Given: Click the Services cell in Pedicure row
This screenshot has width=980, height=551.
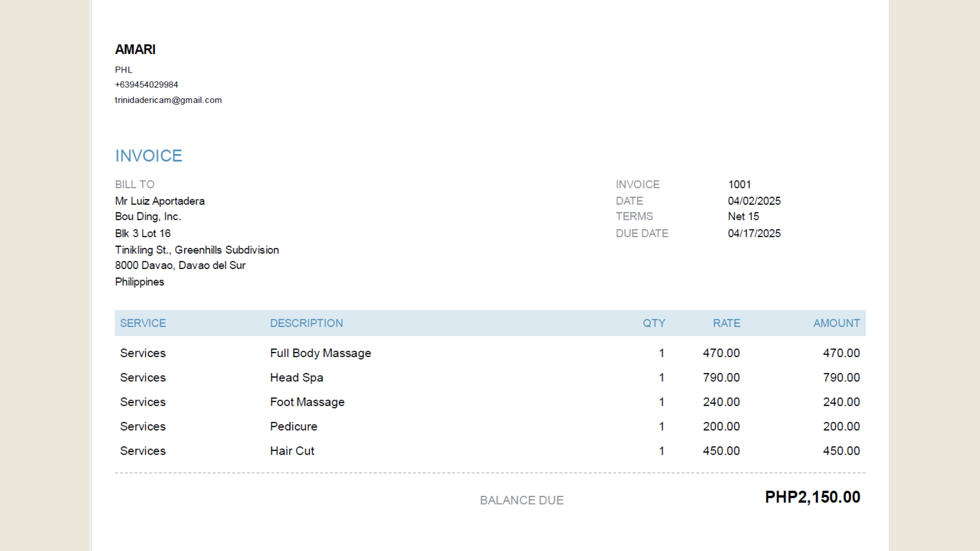Looking at the screenshot, I should (x=143, y=427).
